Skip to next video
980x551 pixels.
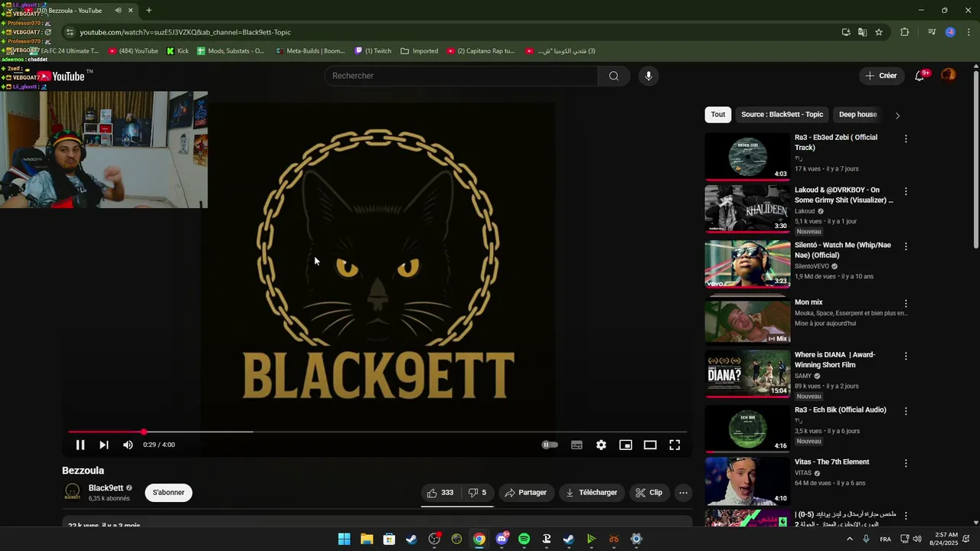[x=104, y=445]
